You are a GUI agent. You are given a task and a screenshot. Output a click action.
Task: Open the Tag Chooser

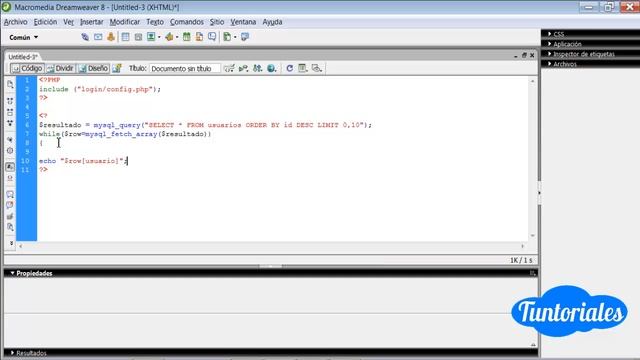tap(245, 37)
